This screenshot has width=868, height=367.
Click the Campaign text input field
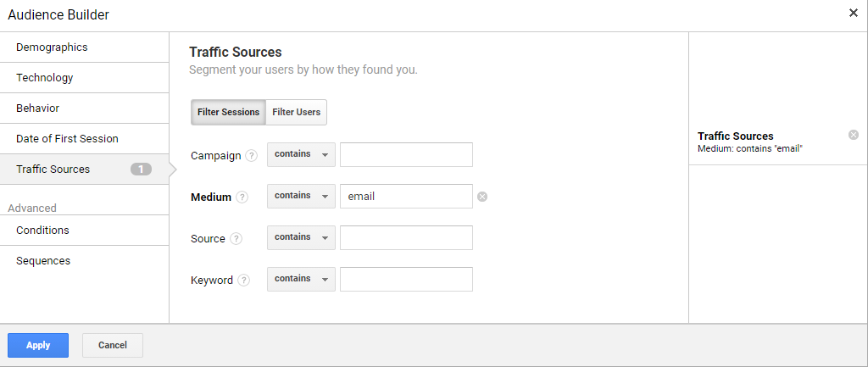coord(406,155)
